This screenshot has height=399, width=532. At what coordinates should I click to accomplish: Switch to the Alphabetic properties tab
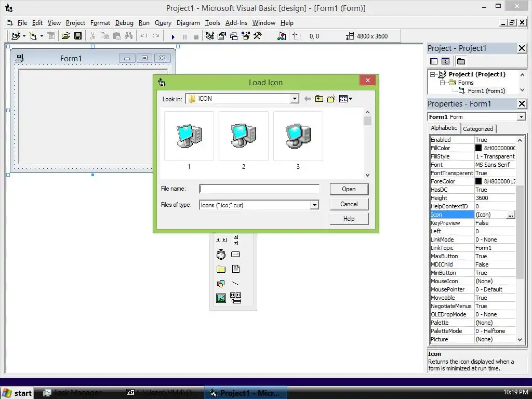[x=444, y=128]
